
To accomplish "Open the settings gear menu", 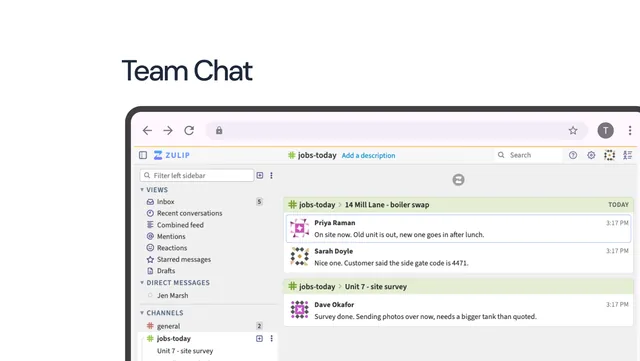I will pyautogui.click(x=591, y=155).
